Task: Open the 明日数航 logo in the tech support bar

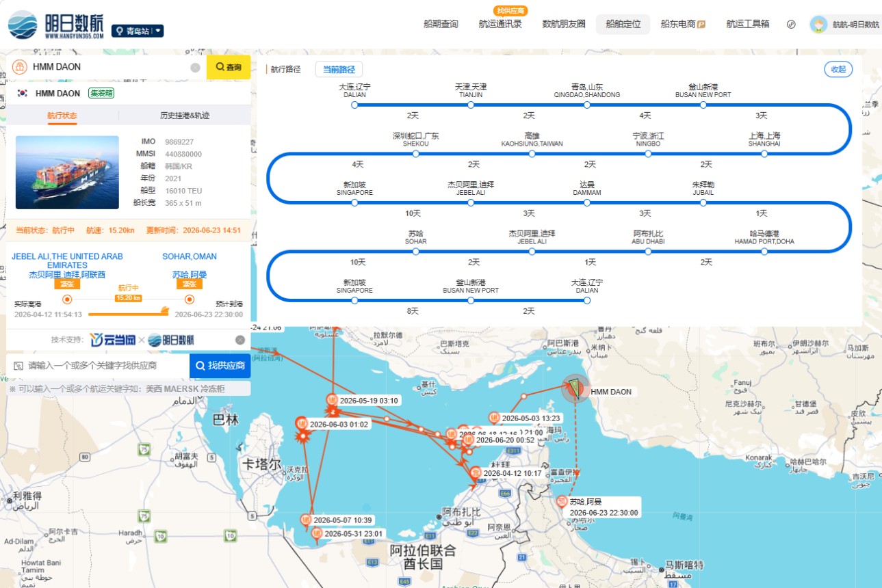Action: pyautogui.click(x=170, y=340)
